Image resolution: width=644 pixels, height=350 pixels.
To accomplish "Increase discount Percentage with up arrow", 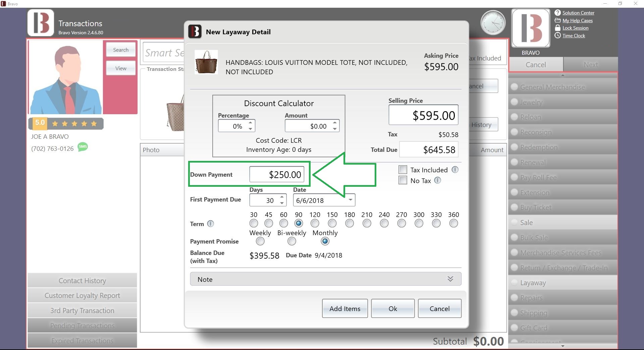I will [x=250, y=123].
